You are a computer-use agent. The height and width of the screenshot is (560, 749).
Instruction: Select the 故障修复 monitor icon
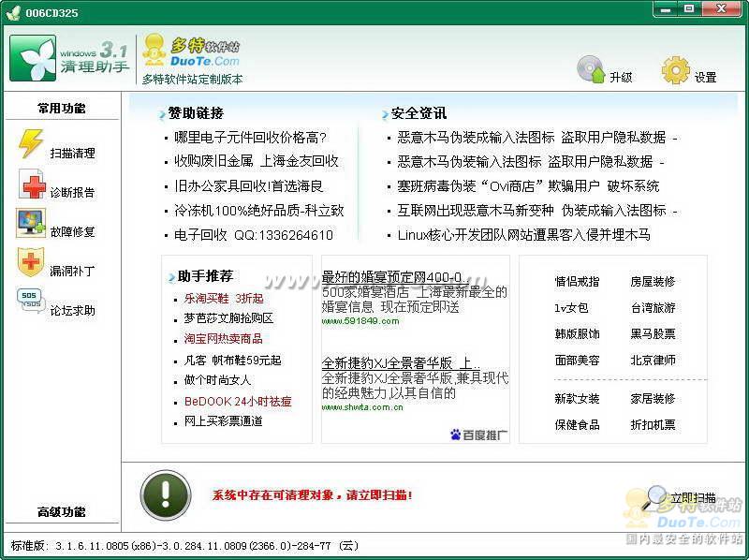[31, 223]
